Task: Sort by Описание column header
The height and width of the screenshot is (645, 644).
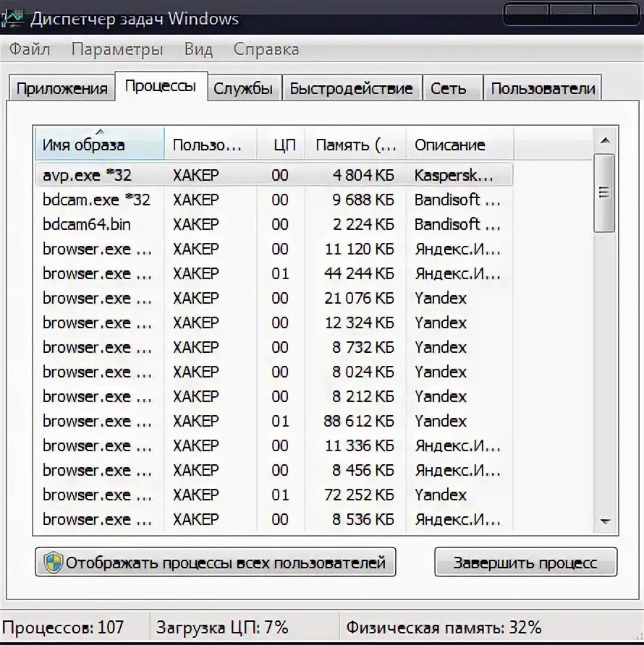Action: (x=460, y=144)
